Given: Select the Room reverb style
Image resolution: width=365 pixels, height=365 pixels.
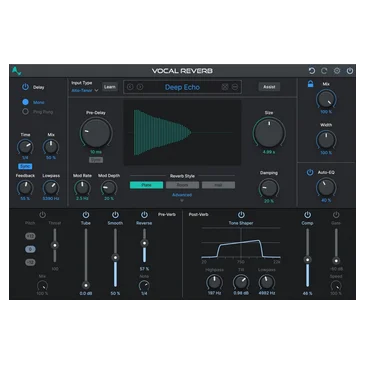Looking at the screenshot, I should (182, 185).
